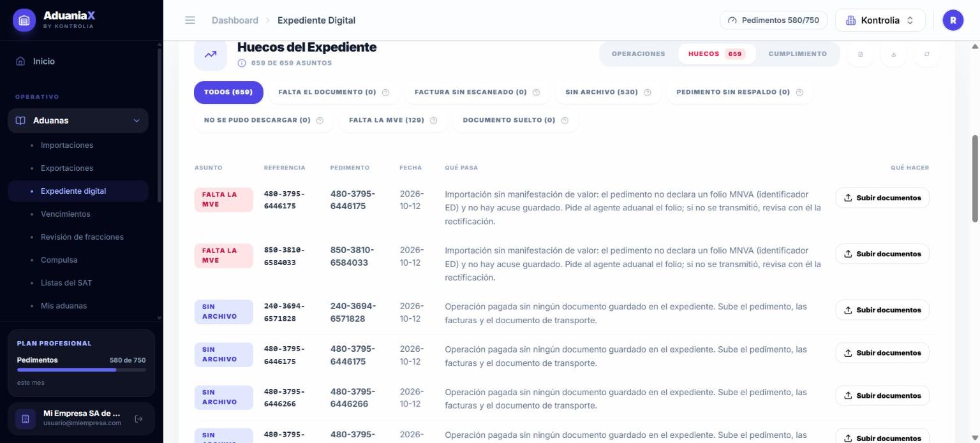Switch to the Cumplimiento tab

pyautogui.click(x=798, y=54)
